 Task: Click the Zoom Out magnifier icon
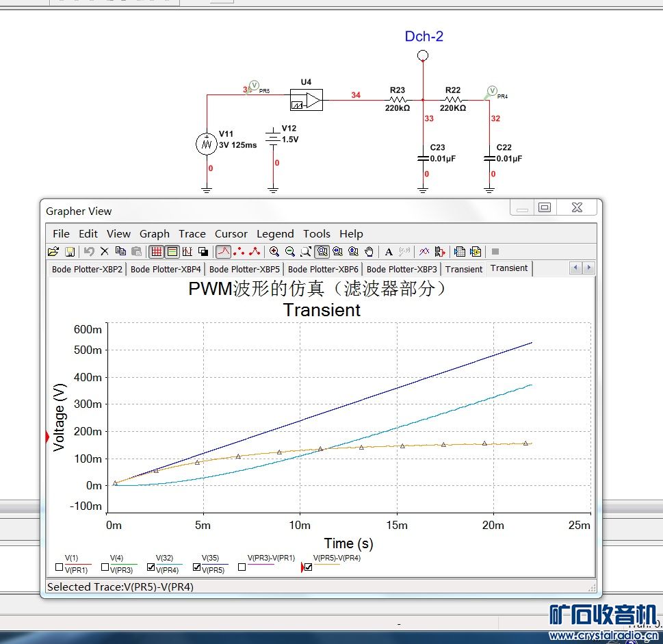[290, 252]
